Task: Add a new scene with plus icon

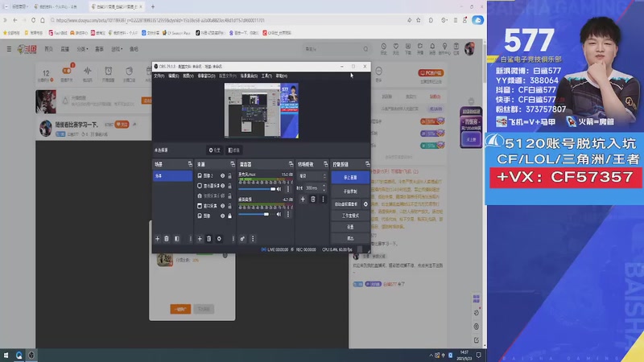Action: pyautogui.click(x=157, y=238)
